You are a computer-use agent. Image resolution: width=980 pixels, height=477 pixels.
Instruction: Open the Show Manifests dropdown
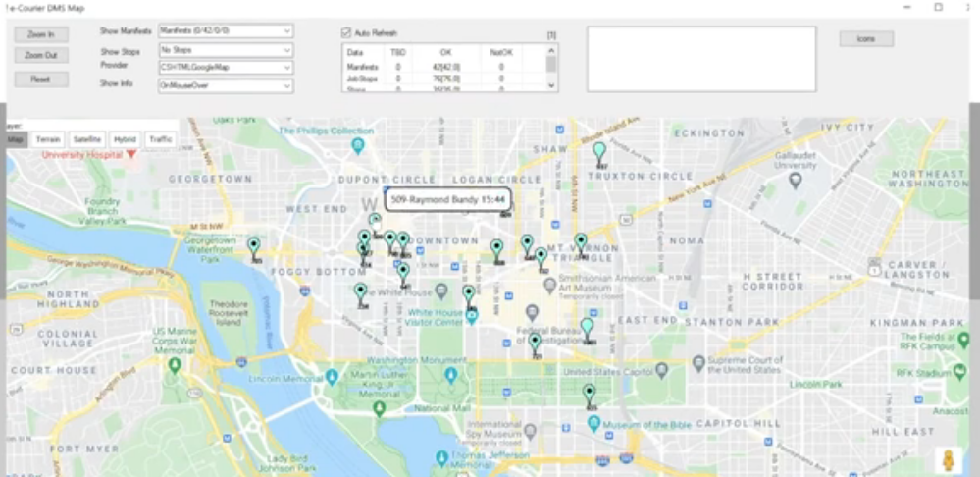pyautogui.click(x=226, y=30)
